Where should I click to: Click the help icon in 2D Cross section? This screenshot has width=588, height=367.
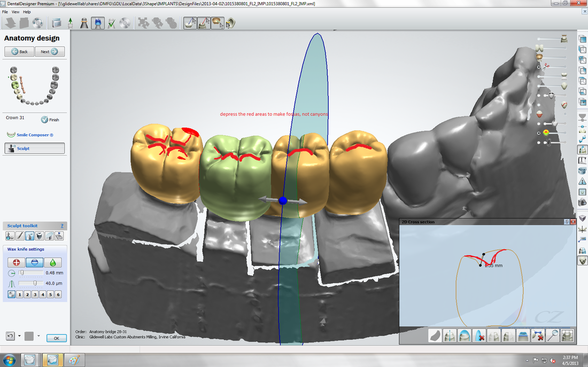click(x=566, y=222)
